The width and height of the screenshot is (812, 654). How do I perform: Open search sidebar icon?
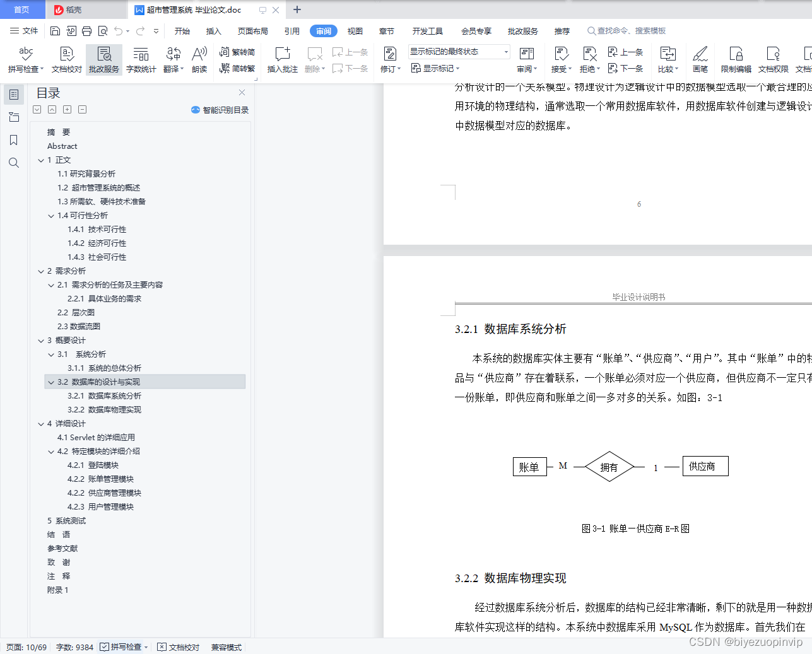(x=14, y=163)
